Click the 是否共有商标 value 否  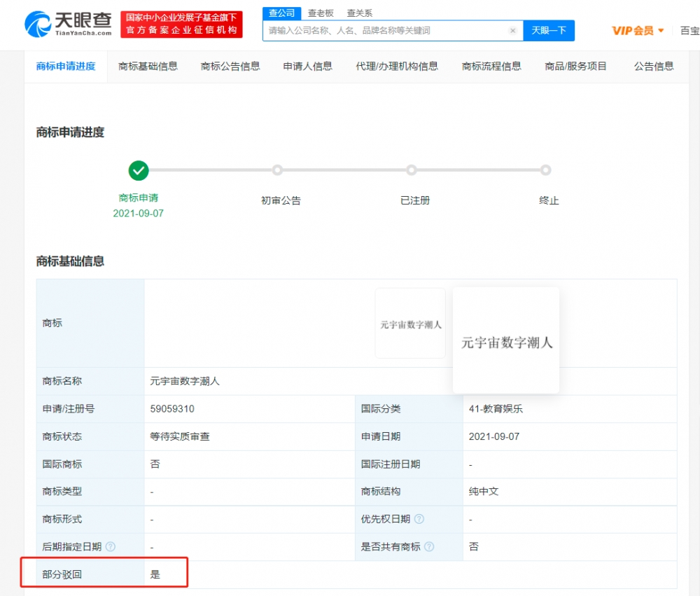pyautogui.click(x=474, y=546)
